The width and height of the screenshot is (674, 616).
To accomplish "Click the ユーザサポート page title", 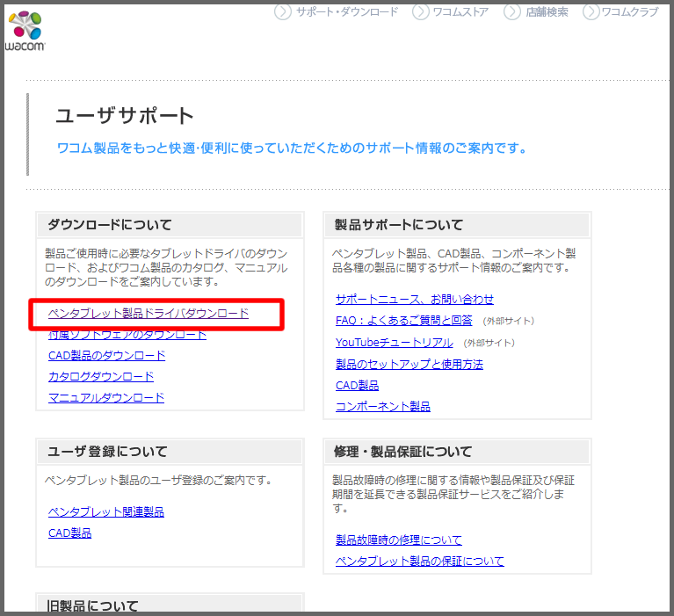I will coord(125,116).
